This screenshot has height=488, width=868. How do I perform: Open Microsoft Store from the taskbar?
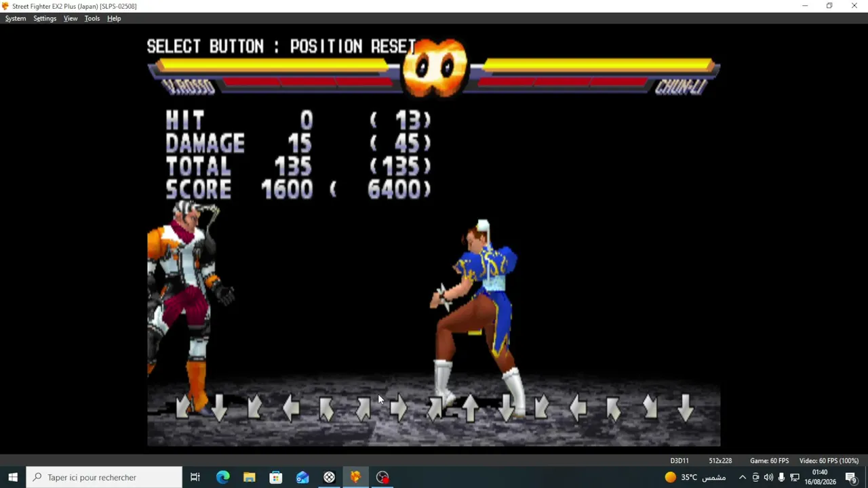[275, 477]
